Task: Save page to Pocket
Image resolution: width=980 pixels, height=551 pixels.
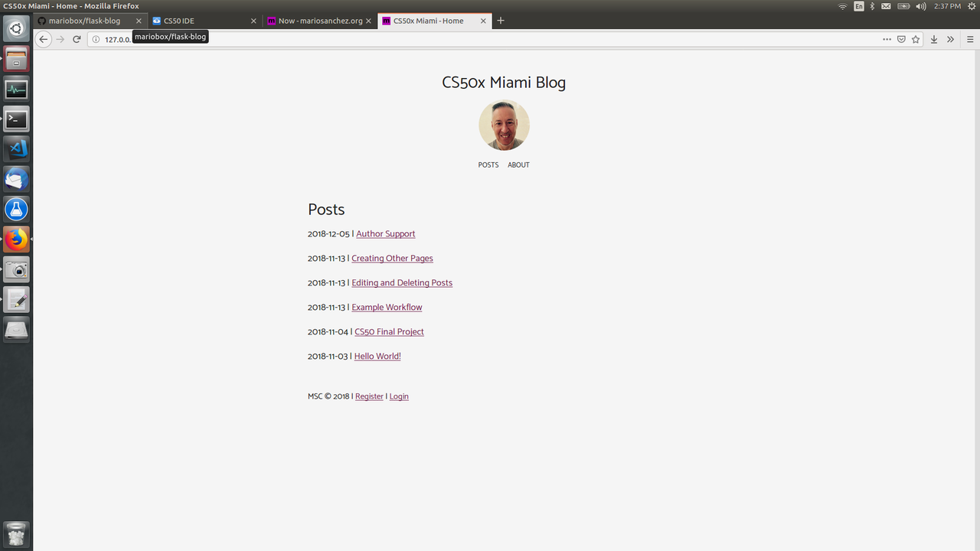Action: coord(901,39)
